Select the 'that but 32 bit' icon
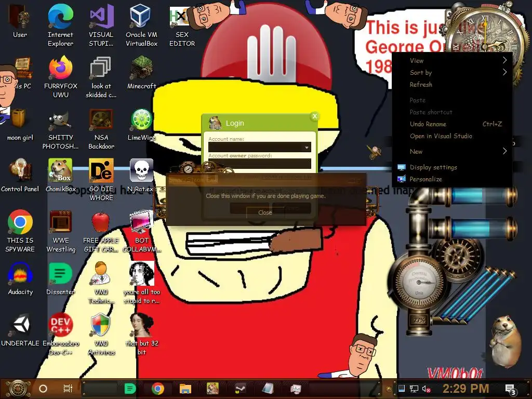 tap(141, 334)
